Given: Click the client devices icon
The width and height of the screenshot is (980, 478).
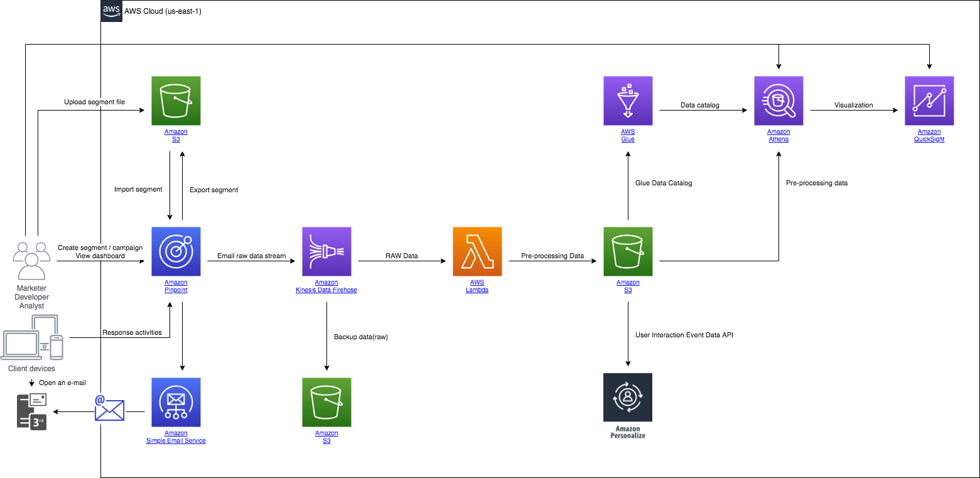Looking at the screenshot, I should tap(33, 337).
